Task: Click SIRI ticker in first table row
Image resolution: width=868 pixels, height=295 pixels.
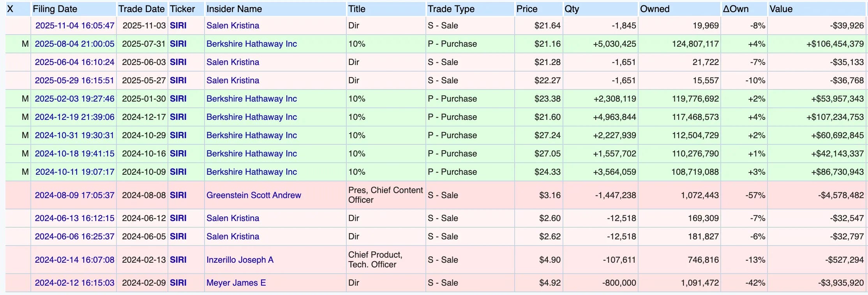Action: click(178, 26)
